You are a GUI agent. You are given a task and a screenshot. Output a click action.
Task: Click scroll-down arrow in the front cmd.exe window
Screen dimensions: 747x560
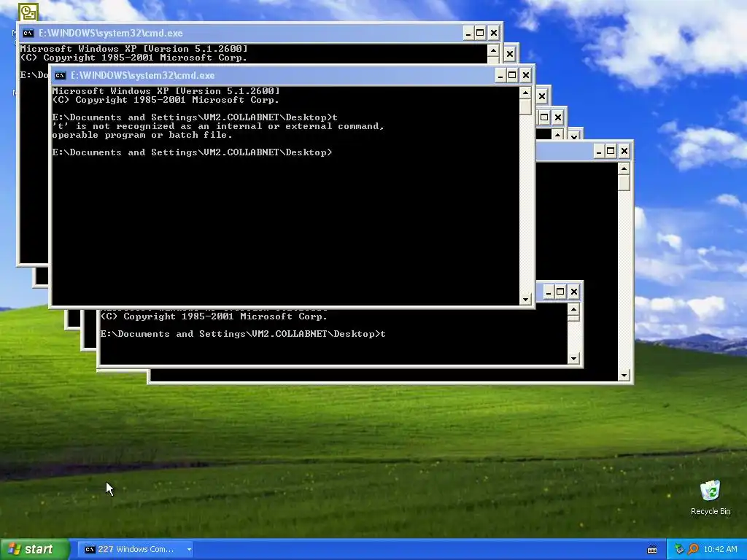tap(525, 299)
